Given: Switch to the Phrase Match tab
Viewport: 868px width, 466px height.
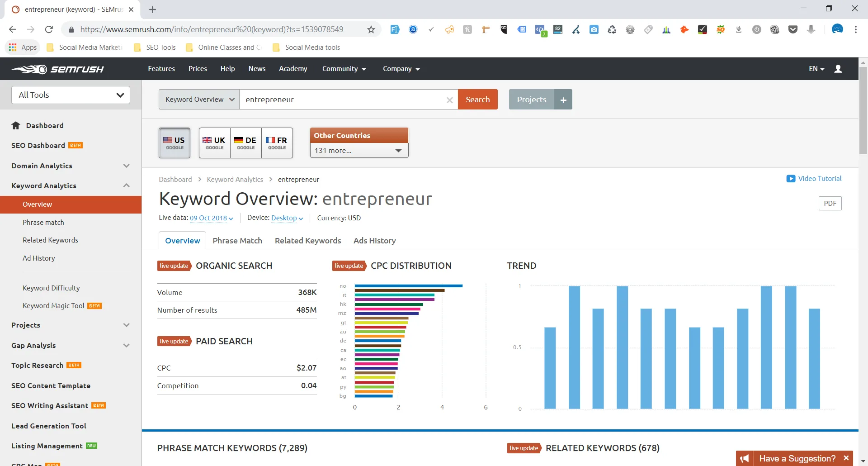Looking at the screenshot, I should coord(237,240).
